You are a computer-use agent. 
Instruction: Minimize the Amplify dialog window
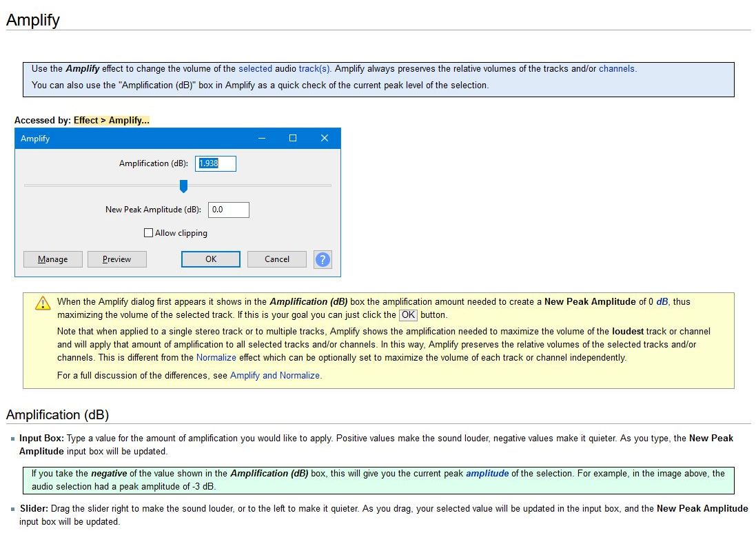click(262, 139)
